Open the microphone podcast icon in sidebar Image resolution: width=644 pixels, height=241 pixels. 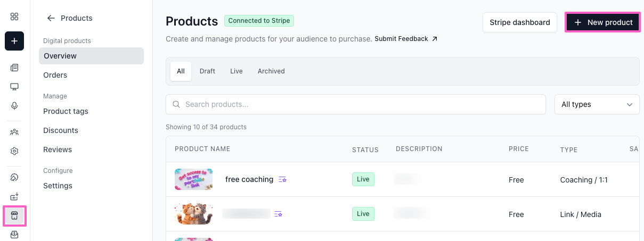point(14,105)
